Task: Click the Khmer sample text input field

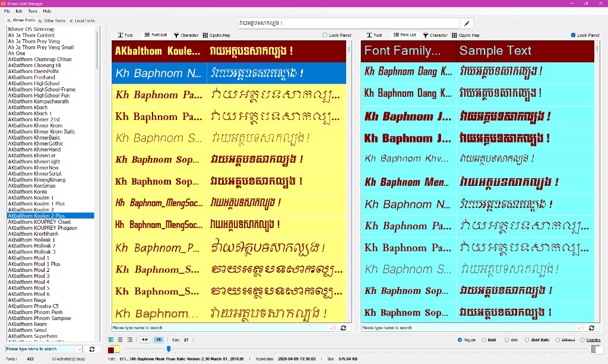Action: click(x=349, y=23)
